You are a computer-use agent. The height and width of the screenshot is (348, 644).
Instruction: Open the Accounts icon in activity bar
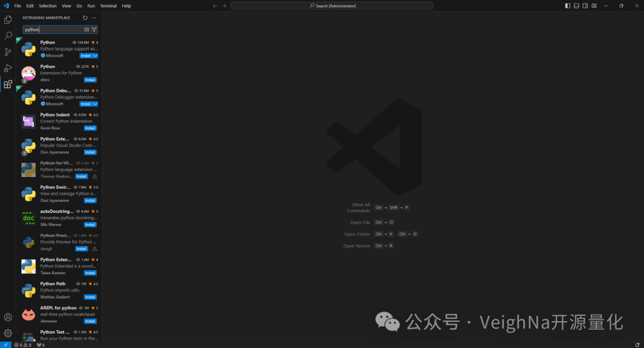[8, 318]
